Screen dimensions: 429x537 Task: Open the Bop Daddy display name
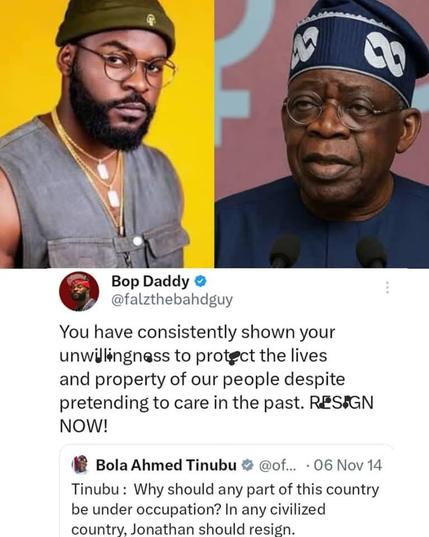coord(150,282)
